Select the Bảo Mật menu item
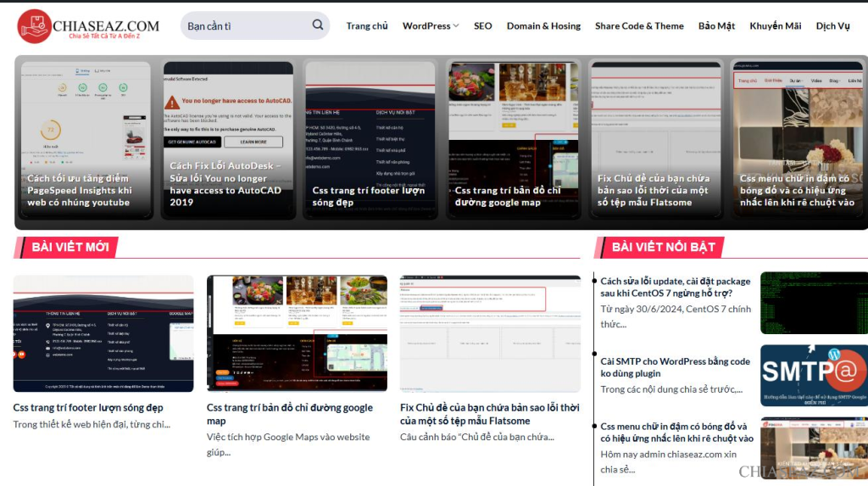Image resolution: width=868 pixels, height=486 pixels. coord(716,26)
